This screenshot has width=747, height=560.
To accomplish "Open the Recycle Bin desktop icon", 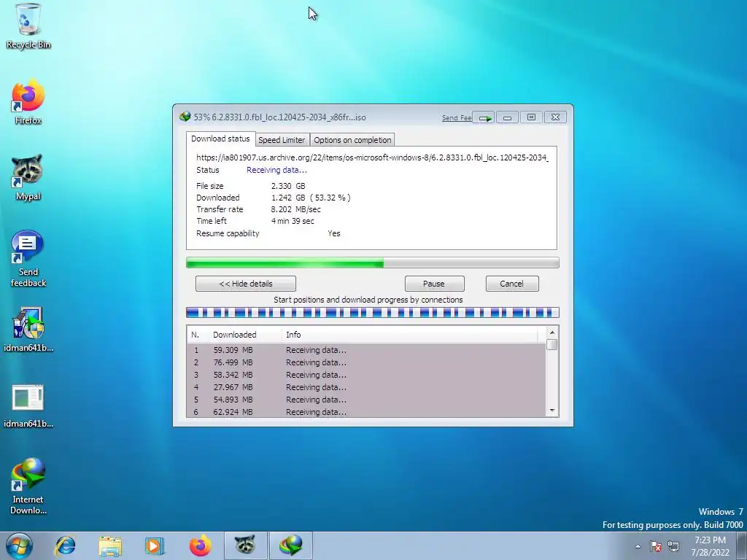I will (x=28, y=27).
